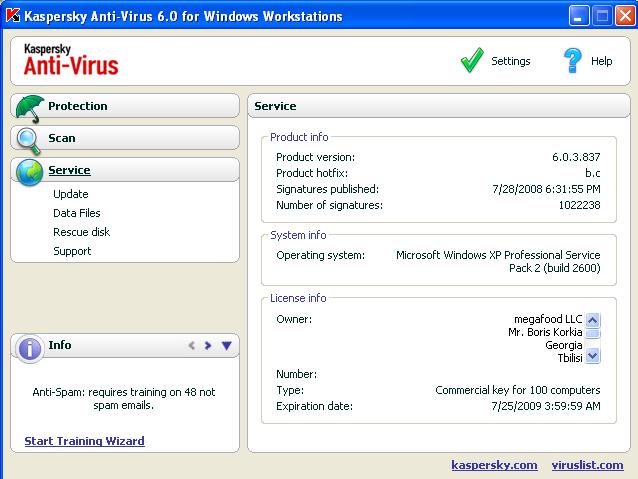Image resolution: width=638 pixels, height=479 pixels.
Task: Click the operating system value text
Action: 498,261
